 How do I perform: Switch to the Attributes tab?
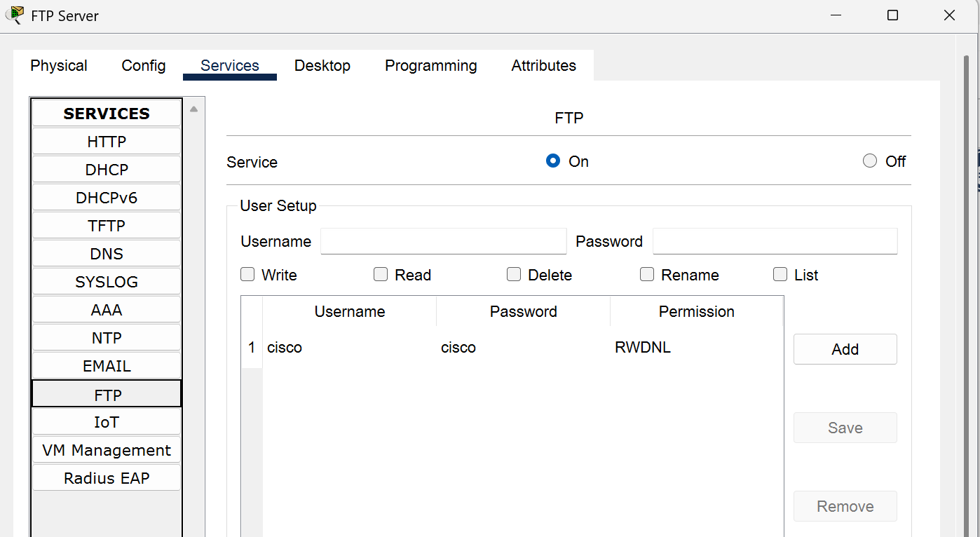point(543,65)
